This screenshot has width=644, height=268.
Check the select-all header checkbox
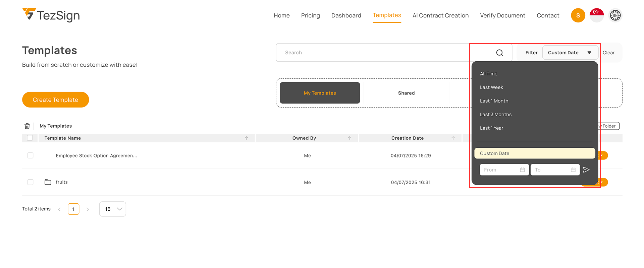pos(30,138)
